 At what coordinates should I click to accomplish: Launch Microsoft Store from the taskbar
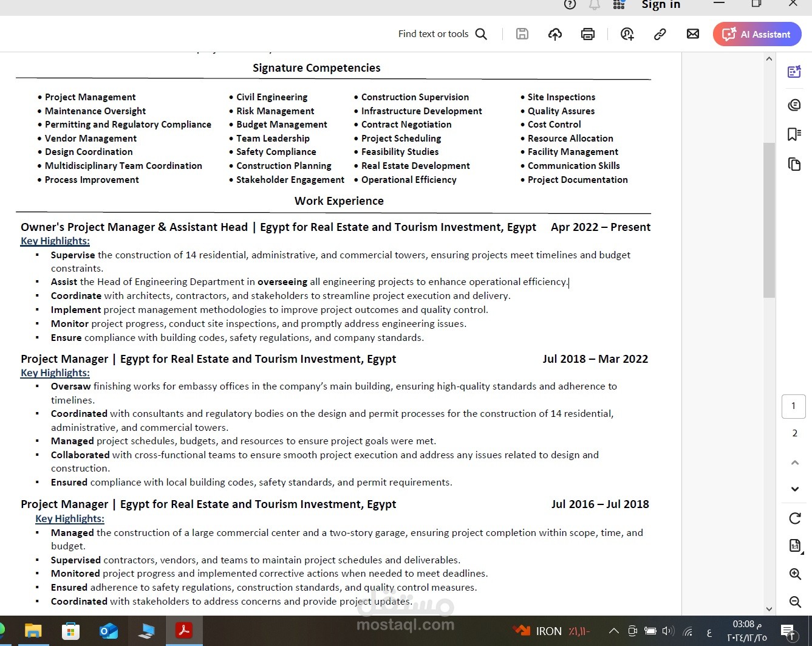tap(70, 631)
